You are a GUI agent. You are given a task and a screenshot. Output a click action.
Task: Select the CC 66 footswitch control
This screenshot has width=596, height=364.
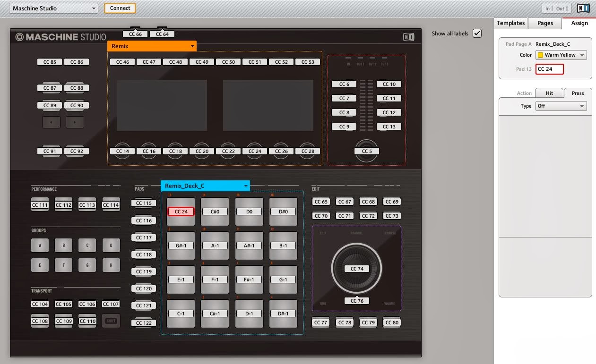[135, 34]
